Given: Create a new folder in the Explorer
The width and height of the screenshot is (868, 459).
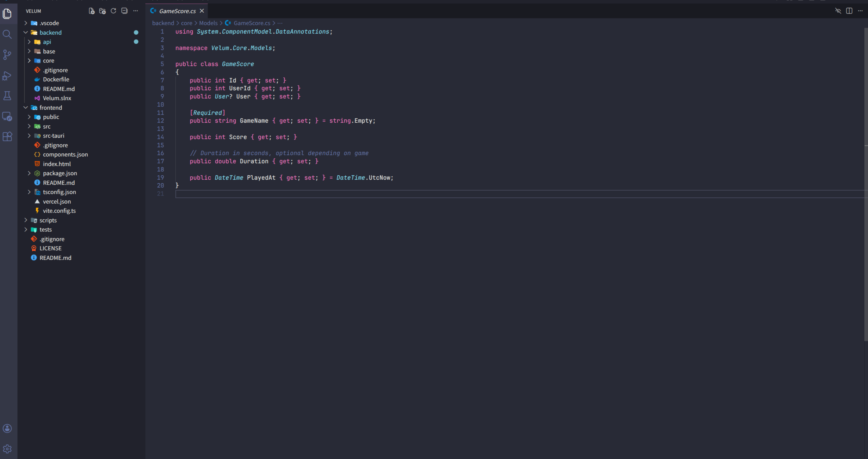Looking at the screenshot, I should (x=102, y=11).
